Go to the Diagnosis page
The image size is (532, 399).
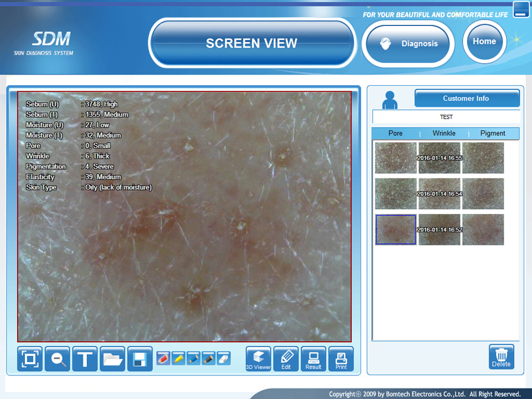[x=408, y=44]
